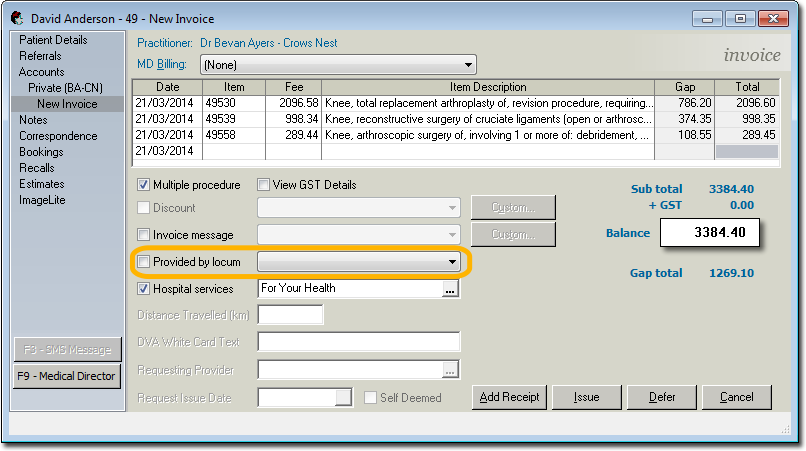
Task: Enable the View GST Details checkbox
Action: [264, 185]
